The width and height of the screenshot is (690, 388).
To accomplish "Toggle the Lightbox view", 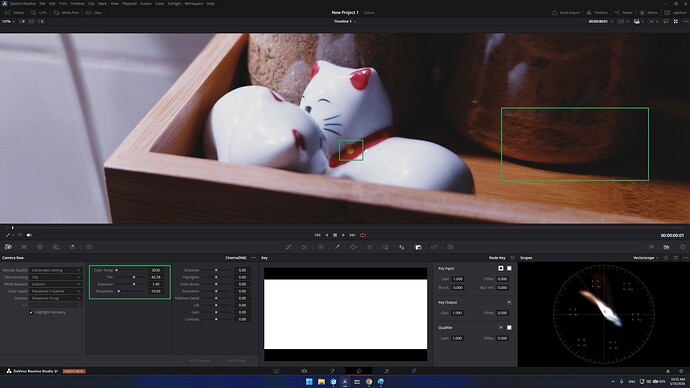I will (x=675, y=13).
